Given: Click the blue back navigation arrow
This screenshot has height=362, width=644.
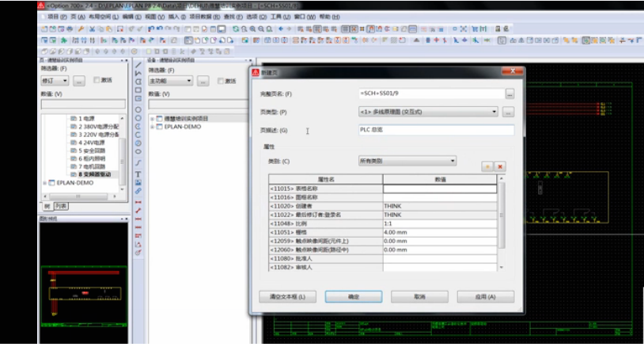Looking at the screenshot, I should tap(281, 29).
